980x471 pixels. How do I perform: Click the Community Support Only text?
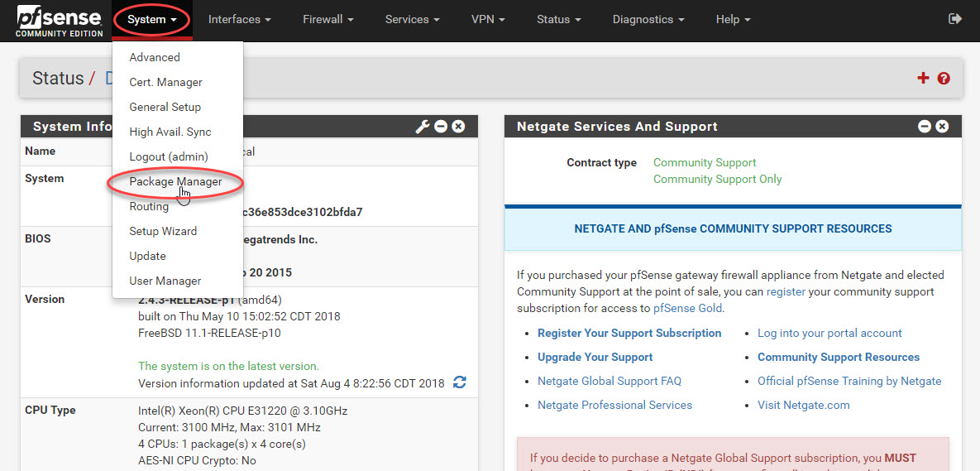tap(718, 180)
